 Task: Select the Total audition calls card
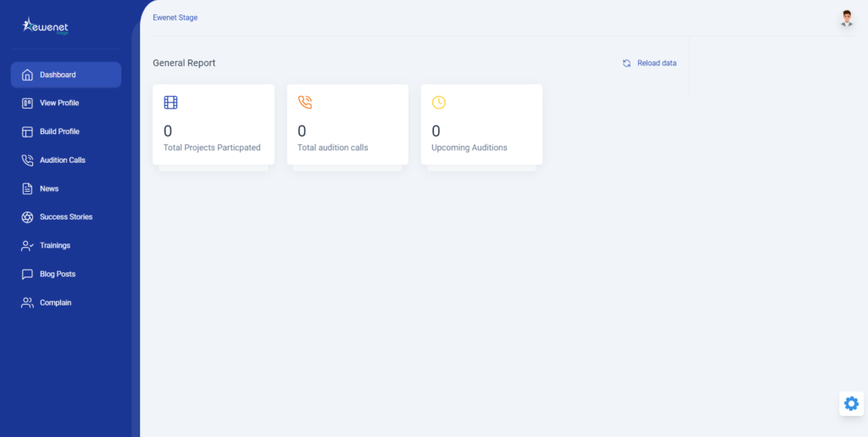[x=348, y=124]
